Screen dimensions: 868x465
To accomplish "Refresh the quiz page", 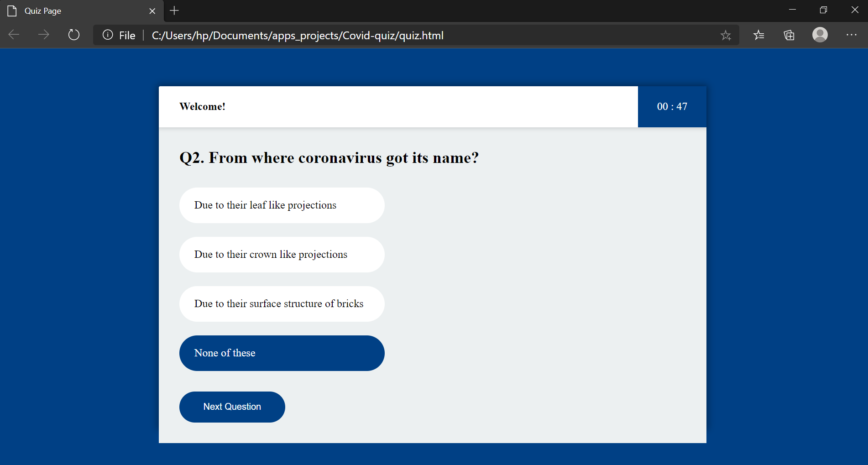I will pyautogui.click(x=73, y=35).
